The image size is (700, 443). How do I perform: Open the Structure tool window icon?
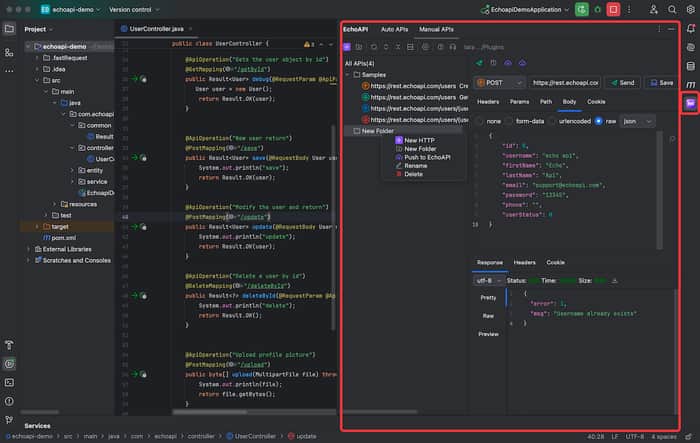point(9,52)
